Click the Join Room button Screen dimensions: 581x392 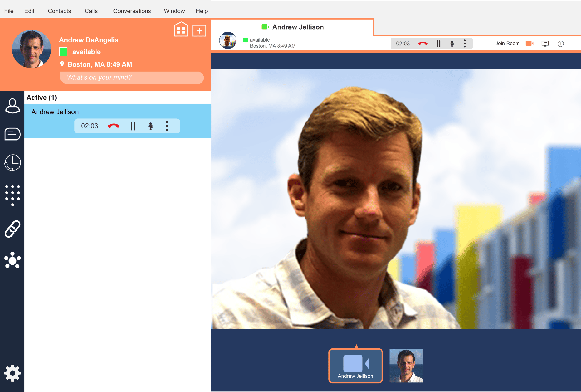tap(507, 43)
